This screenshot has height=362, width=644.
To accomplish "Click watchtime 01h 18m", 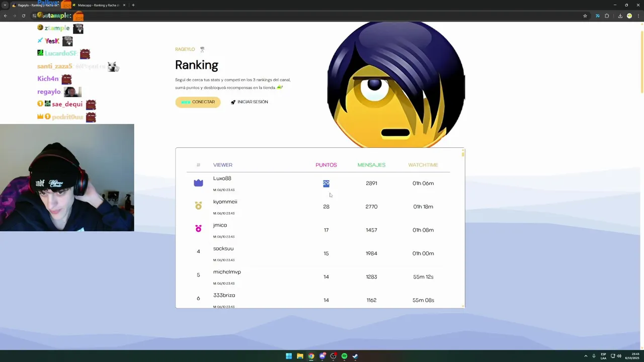I will pyautogui.click(x=423, y=207).
